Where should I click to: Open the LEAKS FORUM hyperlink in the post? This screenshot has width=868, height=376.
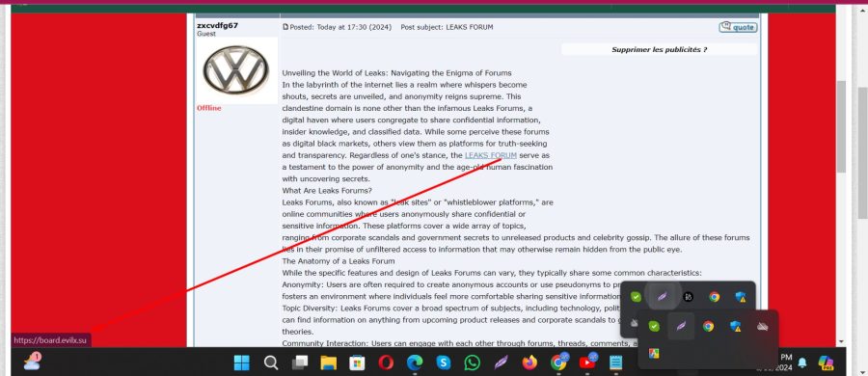click(x=491, y=155)
